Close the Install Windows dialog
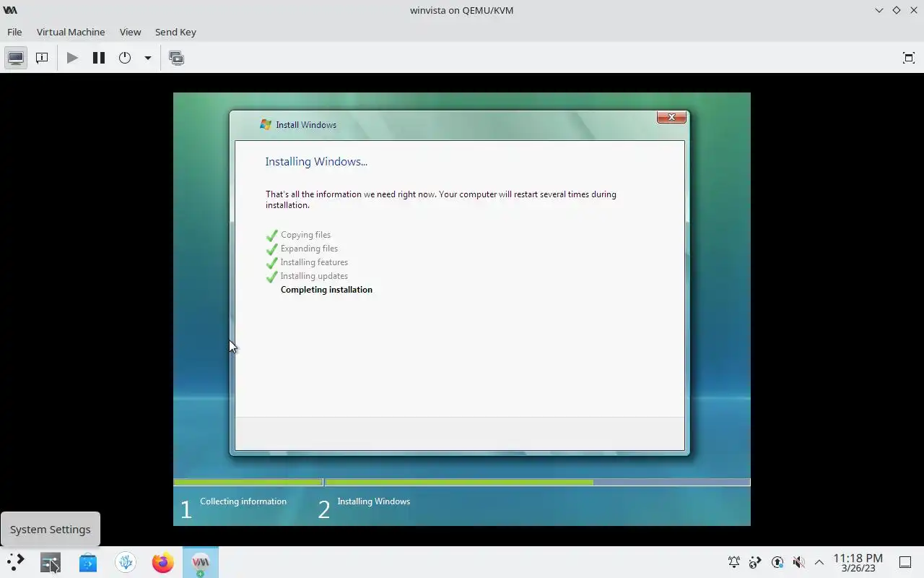Image resolution: width=924 pixels, height=578 pixels. (x=671, y=117)
